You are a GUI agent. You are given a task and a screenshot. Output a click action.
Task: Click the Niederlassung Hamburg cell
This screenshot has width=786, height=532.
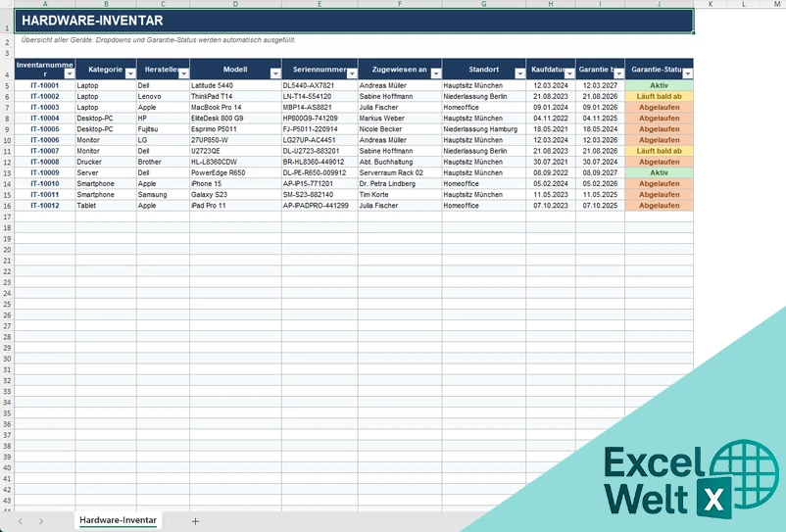point(484,129)
